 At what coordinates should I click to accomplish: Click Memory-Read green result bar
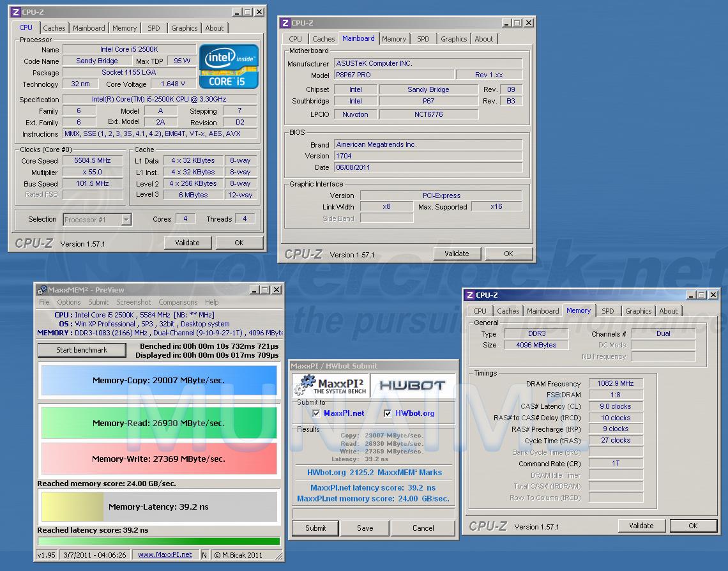tap(159, 423)
